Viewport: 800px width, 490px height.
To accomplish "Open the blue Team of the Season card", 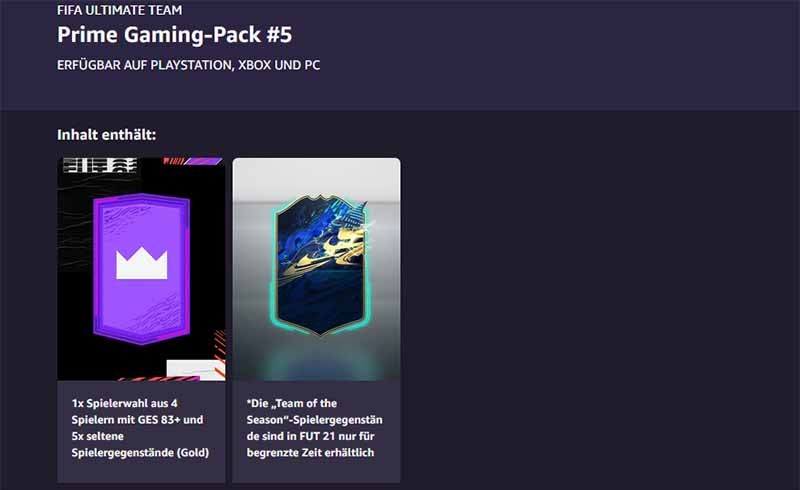I will 320,265.
